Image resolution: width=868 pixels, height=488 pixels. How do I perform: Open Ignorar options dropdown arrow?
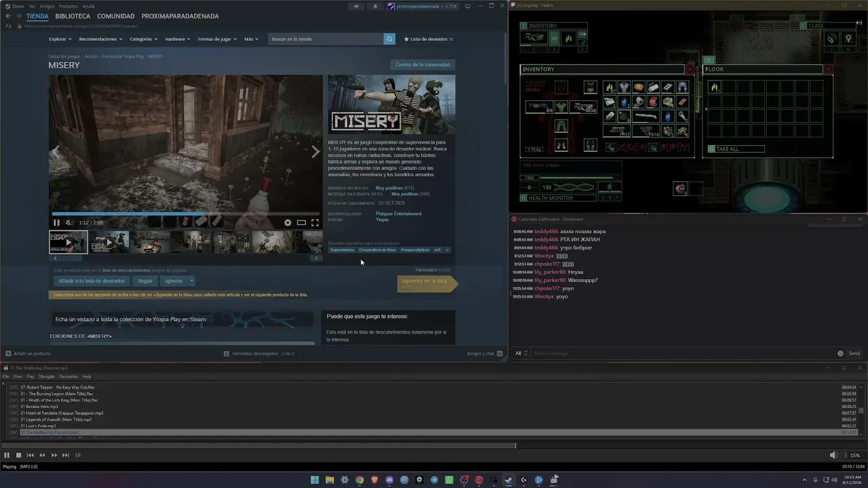point(192,281)
